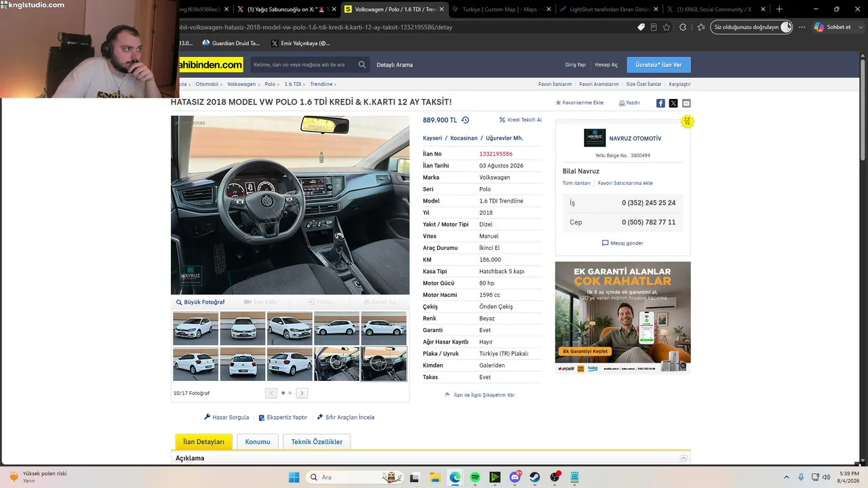The height and width of the screenshot is (488, 868).
Task: Click Favori Satıcılarıma ekle link
Action: (x=625, y=183)
